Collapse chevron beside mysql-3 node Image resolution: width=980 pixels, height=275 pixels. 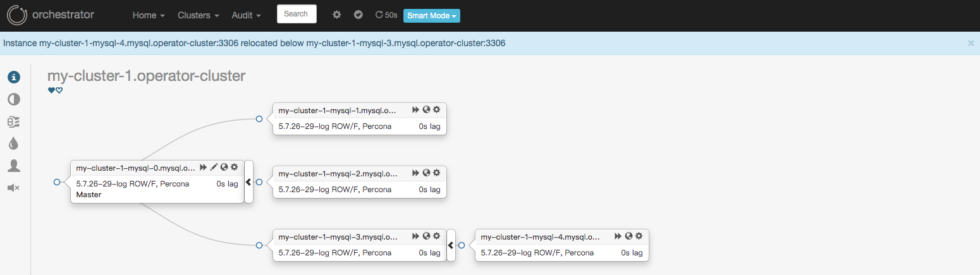click(x=451, y=245)
